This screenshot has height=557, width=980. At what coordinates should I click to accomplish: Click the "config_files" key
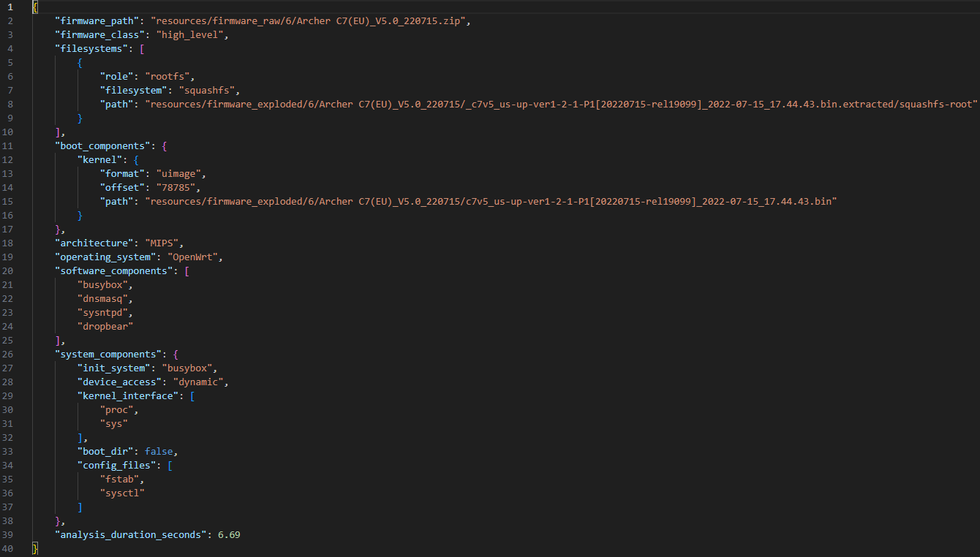117,465
